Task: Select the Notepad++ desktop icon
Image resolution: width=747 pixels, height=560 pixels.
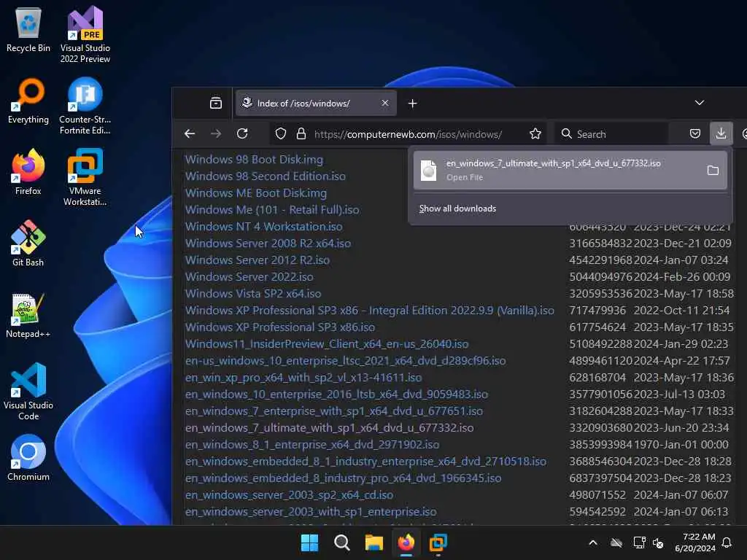Action: (x=28, y=315)
